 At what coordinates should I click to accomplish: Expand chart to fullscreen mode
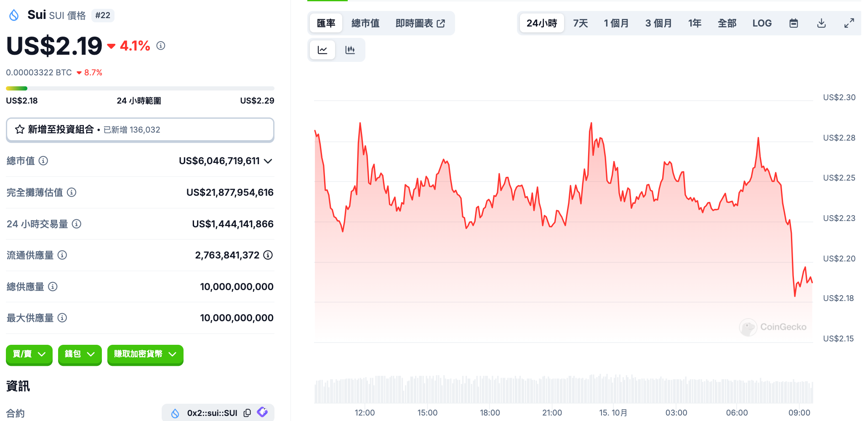tap(849, 23)
